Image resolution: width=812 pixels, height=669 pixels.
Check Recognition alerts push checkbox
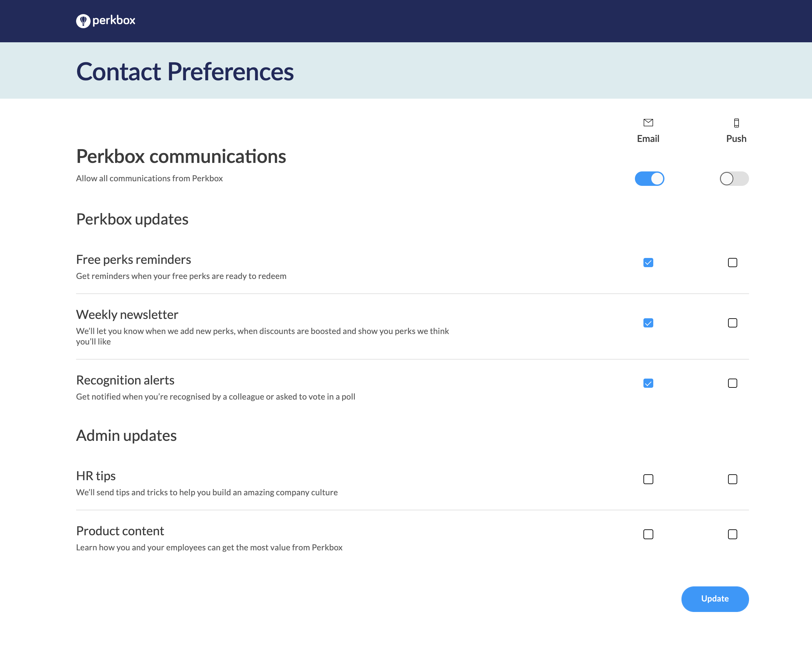point(732,384)
